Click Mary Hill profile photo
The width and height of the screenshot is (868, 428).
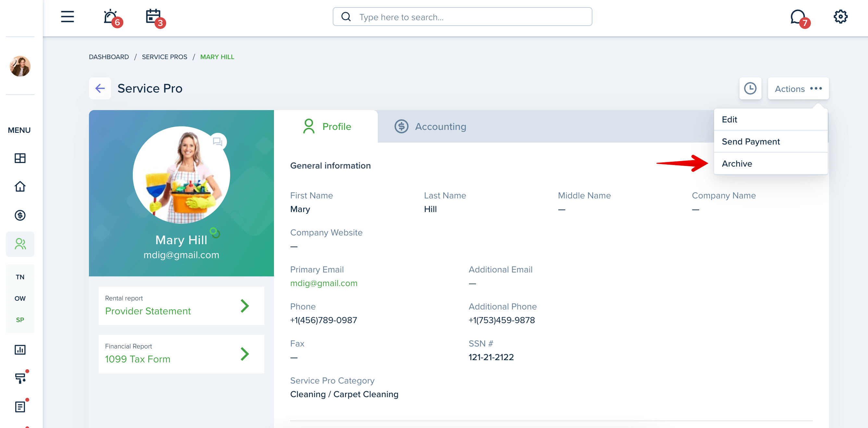click(x=181, y=175)
